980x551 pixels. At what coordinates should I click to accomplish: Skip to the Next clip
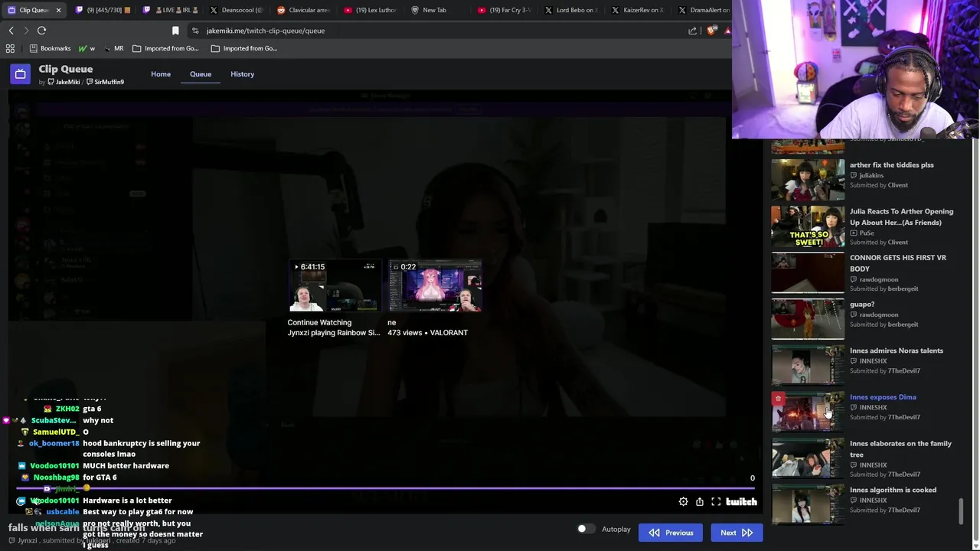737,533
